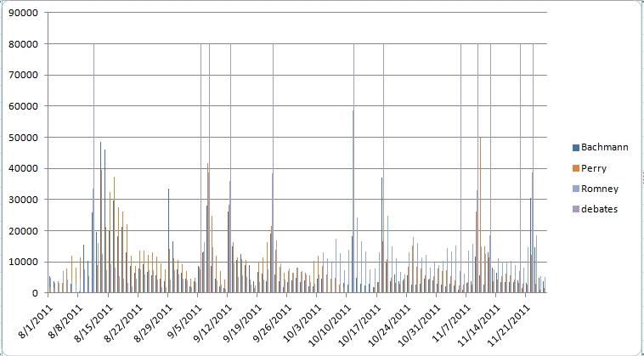Click the 8/1/2011 date label
Viewport: 644px width, 356px height.
point(37,319)
